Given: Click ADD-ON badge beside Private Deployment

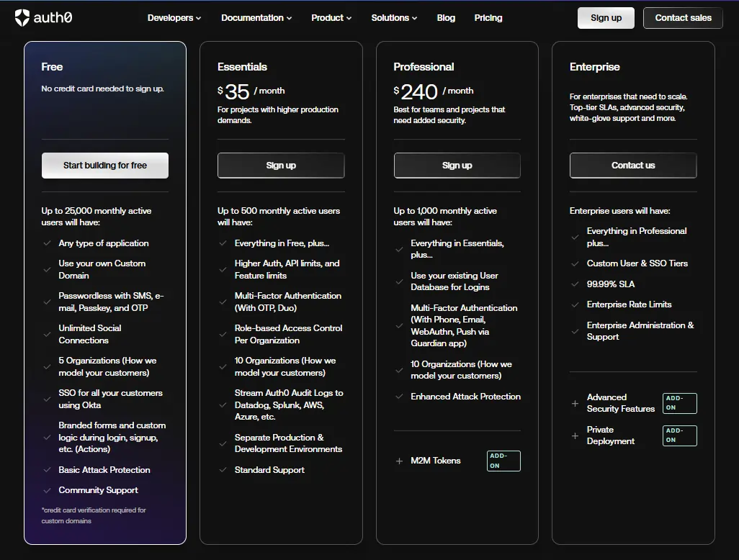Looking at the screenshot, I should tap(680, 435).
